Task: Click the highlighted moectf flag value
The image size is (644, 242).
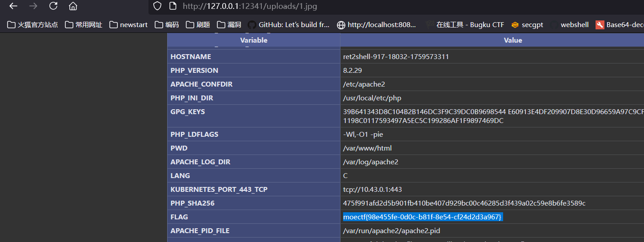Action: click(422, 217)
